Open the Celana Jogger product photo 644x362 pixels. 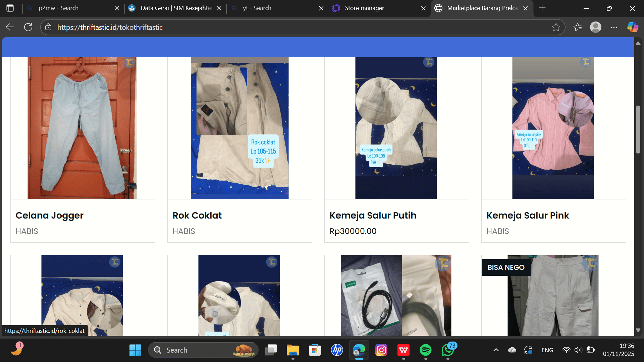tap(82, 128)
